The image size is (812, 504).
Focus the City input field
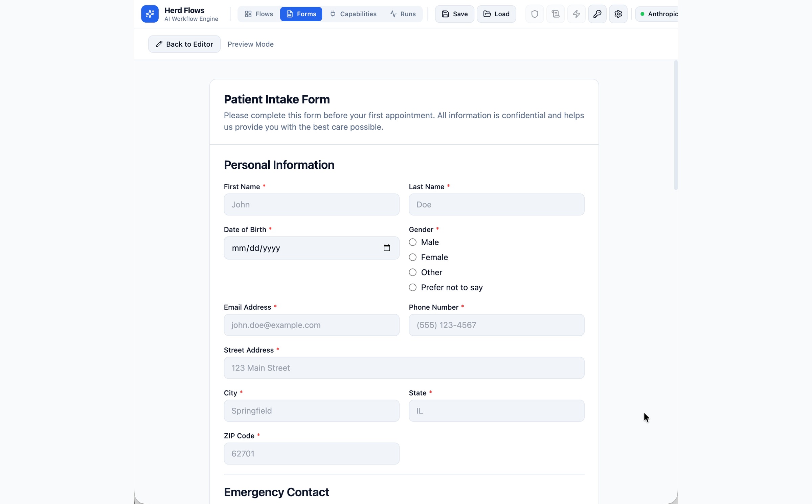tap(312, 411)
